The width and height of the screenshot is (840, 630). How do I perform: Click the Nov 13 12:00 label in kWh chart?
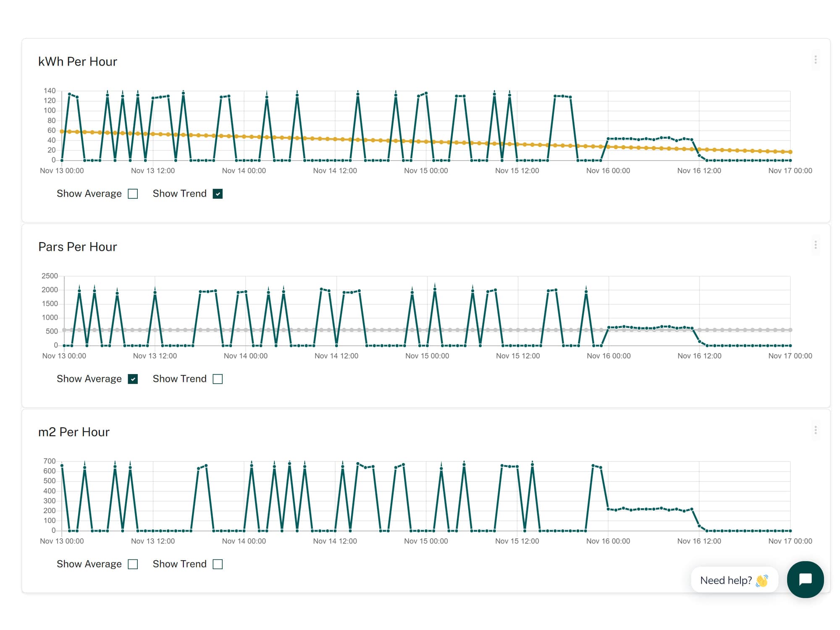tap(153, 171)
